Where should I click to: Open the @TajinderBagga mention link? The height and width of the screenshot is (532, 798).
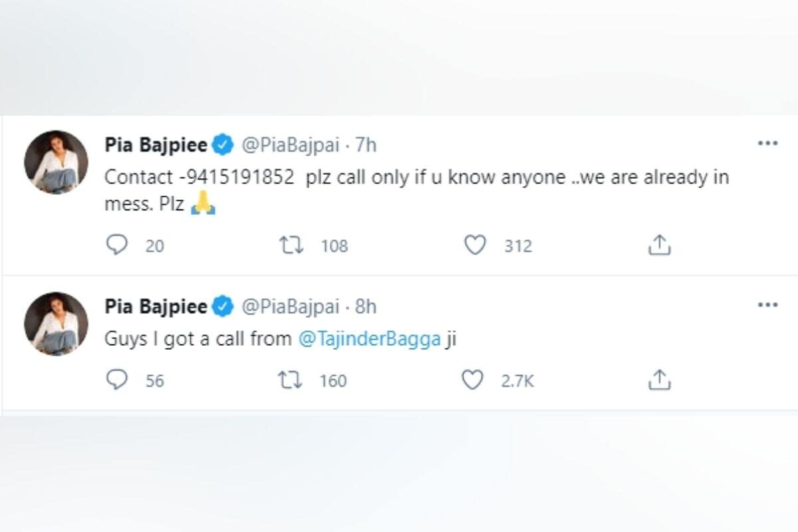click(370, 339)
